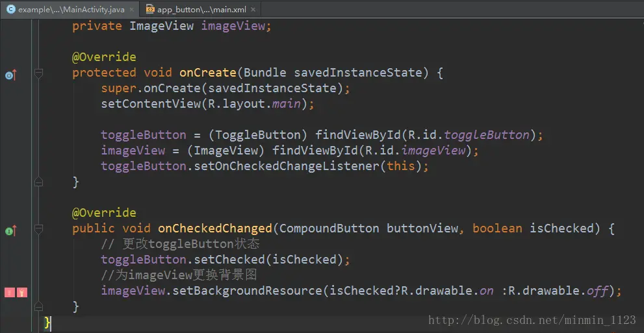Click fold end marker at onCreate closing brace

(38, 182)
